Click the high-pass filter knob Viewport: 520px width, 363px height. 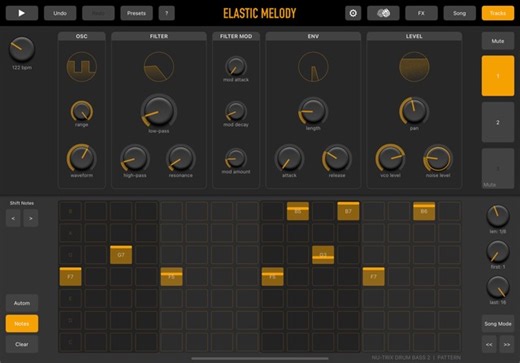[135, 158]
